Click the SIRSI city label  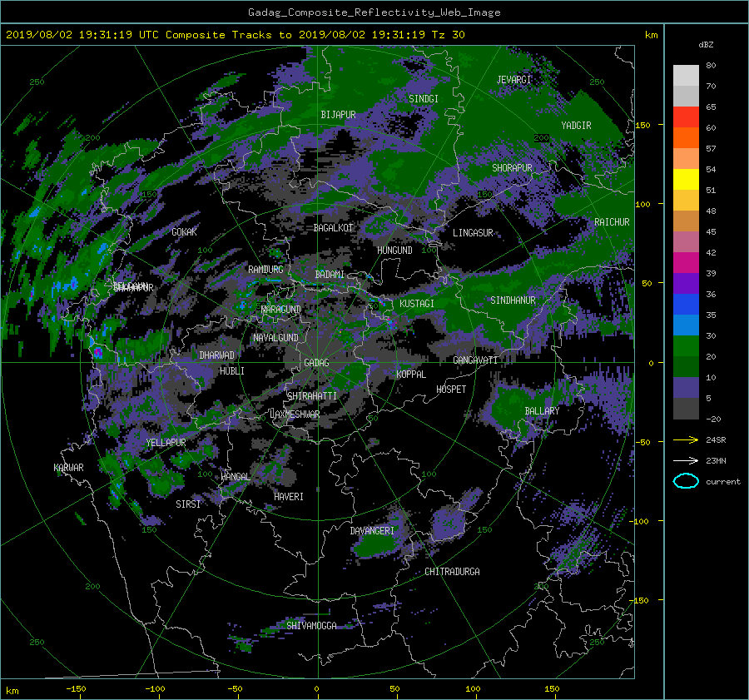[x=188, y=504]
